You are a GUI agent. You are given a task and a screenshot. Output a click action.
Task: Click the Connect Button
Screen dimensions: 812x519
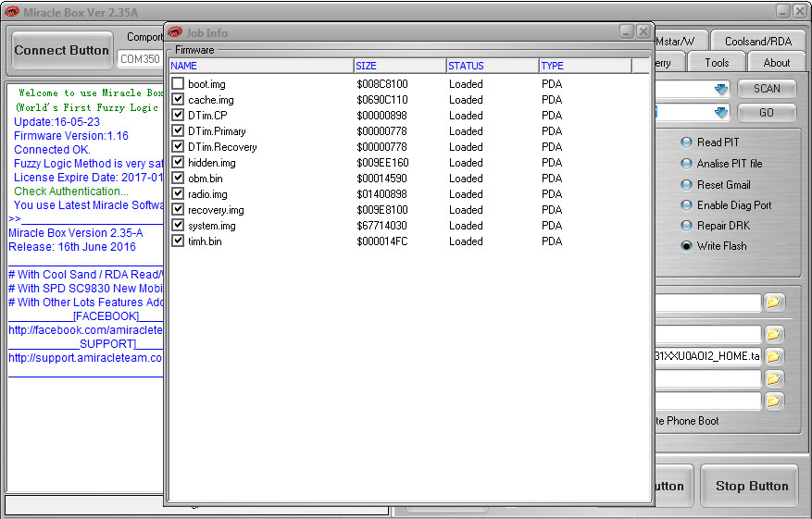[x=62, y=50]
